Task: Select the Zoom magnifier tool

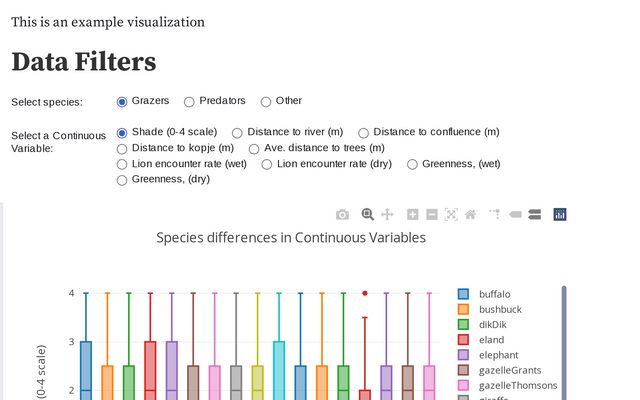Action: coord(367,214)
